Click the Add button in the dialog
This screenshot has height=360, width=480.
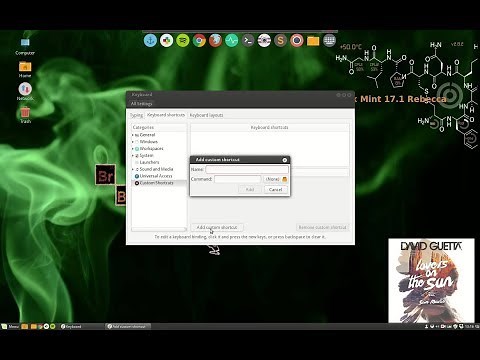250,189
